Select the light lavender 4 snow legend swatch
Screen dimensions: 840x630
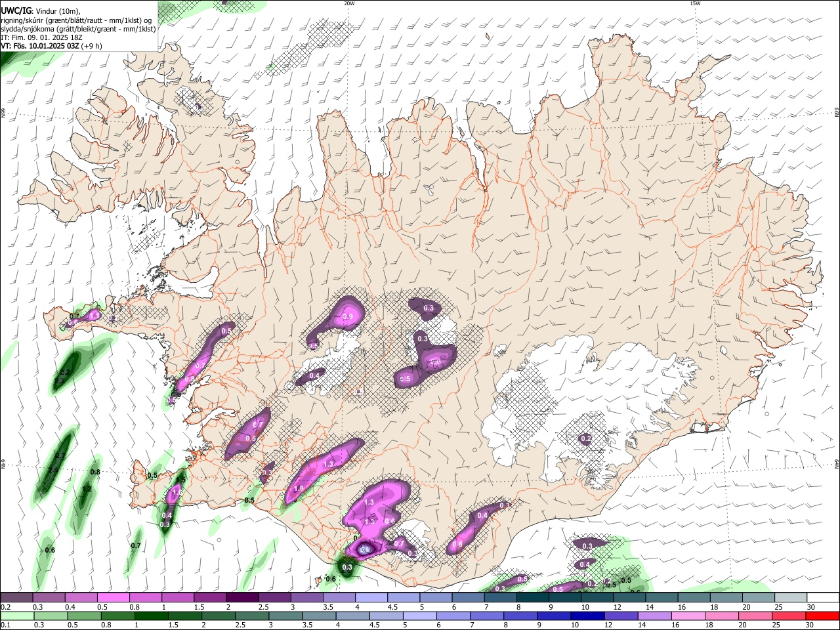click(x=371, y=597)
